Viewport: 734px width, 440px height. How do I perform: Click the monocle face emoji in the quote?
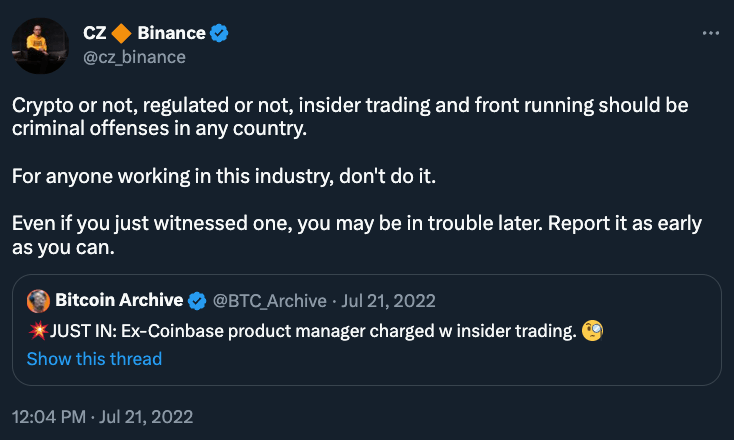click(593, 332)
